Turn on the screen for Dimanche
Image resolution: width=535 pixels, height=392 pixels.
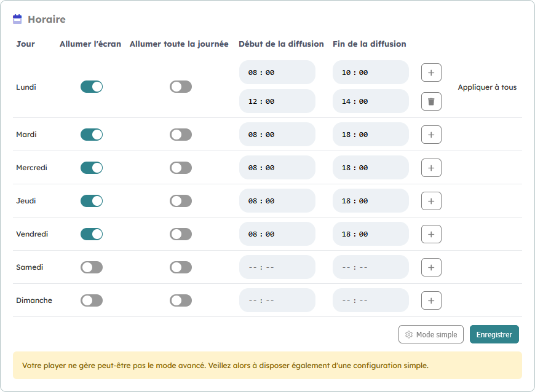[x=92, y=300]
